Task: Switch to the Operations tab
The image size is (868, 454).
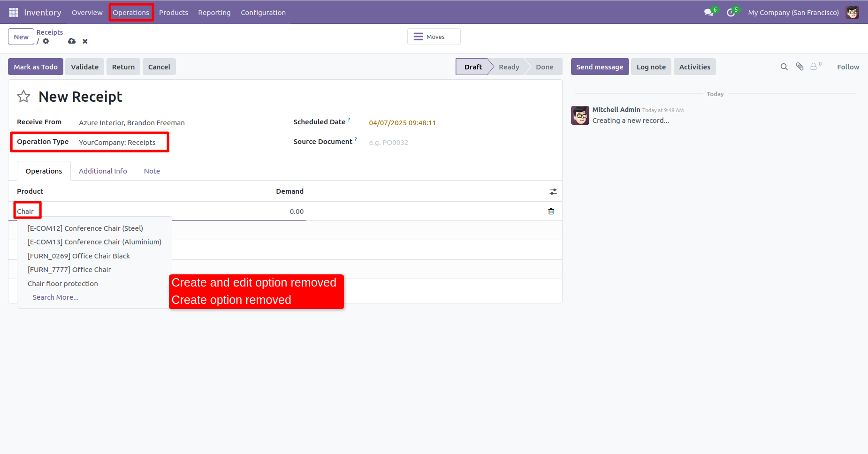Action: tap(44, 171)
